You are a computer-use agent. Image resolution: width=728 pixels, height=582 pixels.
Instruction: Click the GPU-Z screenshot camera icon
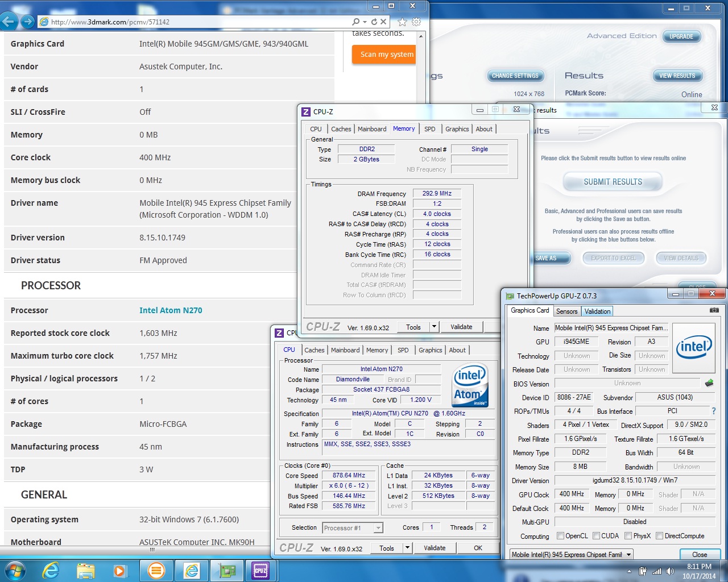[714, 310]
